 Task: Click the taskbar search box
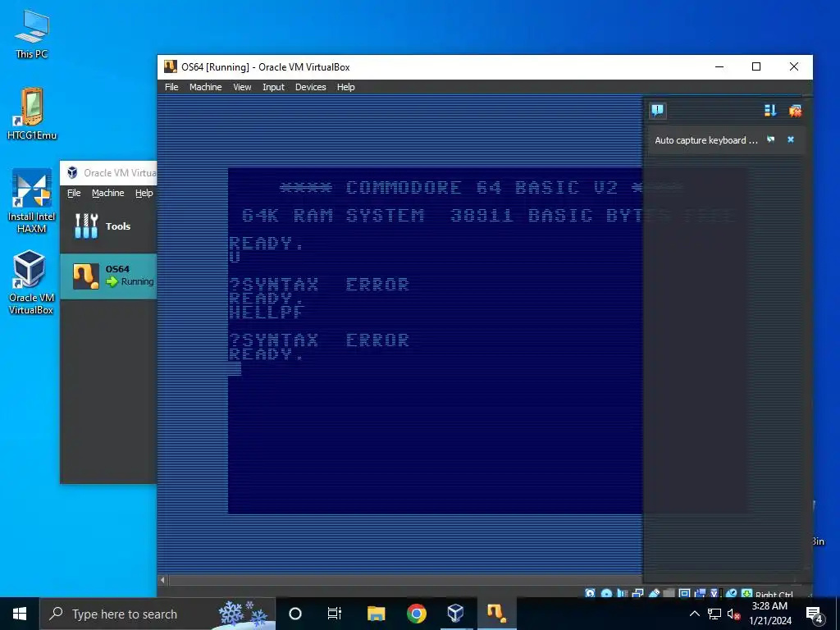point(157,614)
